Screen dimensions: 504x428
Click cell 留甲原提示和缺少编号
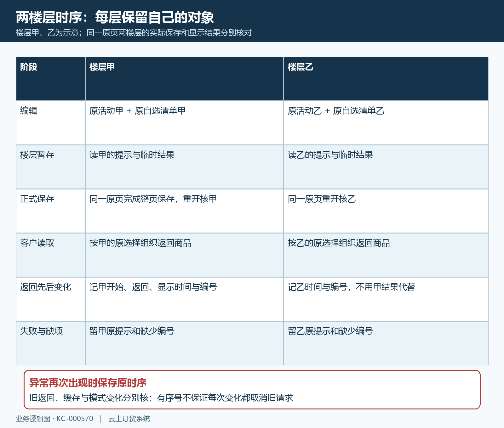[x=184, y=343]
